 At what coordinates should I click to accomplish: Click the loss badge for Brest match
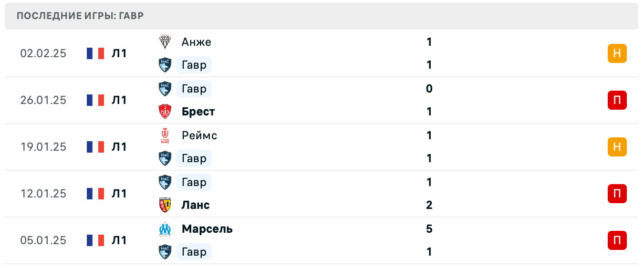tap(617, 100)
